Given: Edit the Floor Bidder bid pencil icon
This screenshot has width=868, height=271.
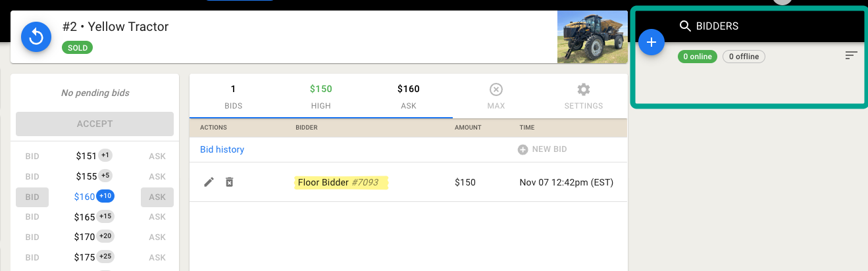Looking at the screenshot, I should pos(209,182).
